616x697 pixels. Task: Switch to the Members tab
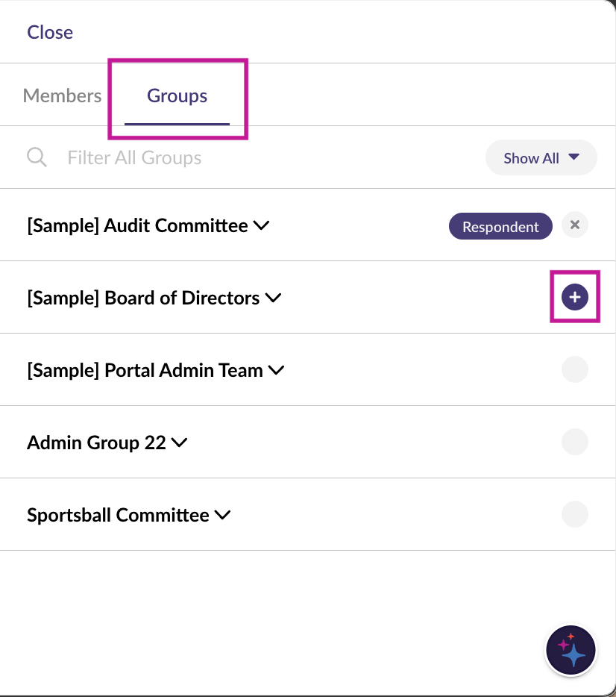(x=63, y=96)
